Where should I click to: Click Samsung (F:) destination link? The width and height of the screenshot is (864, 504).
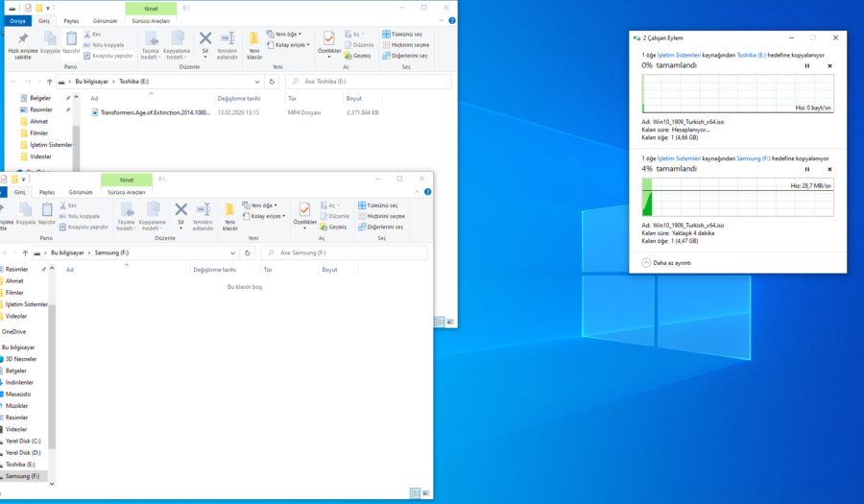pos(754,158)
